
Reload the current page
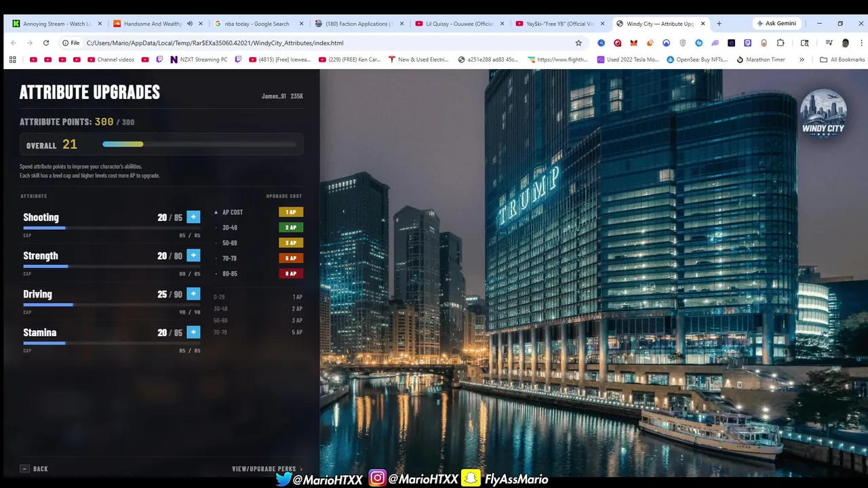pyautogui.click(x=46, y=43)
